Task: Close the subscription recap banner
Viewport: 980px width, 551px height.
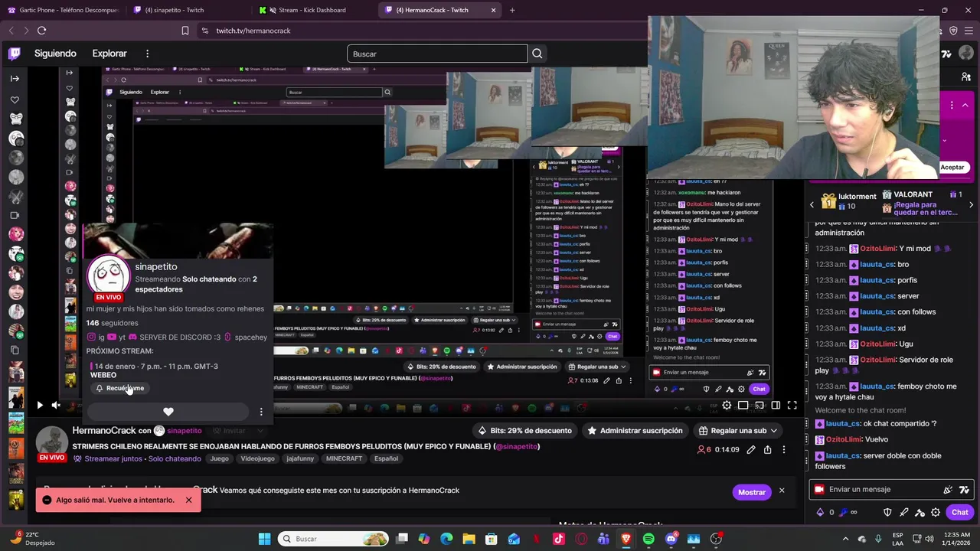Action: tap(782, 491)
